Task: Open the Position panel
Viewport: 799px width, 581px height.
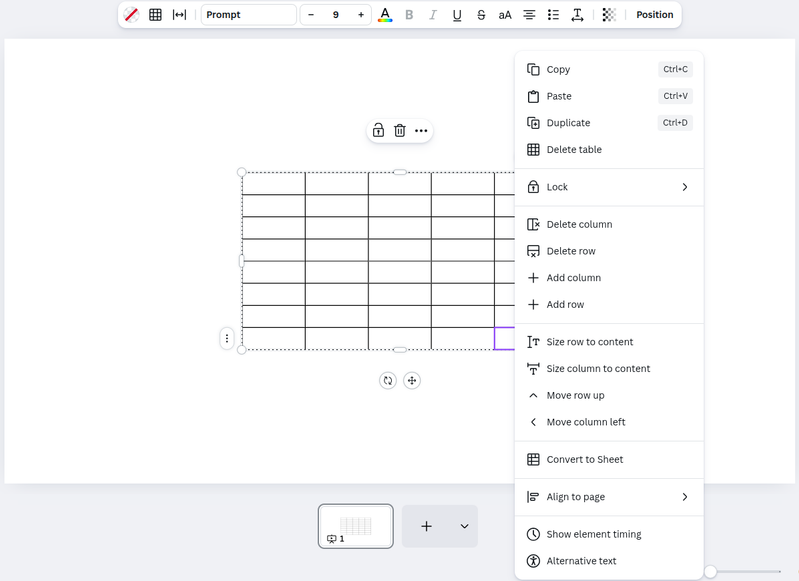Action: [x=655, y=15]
